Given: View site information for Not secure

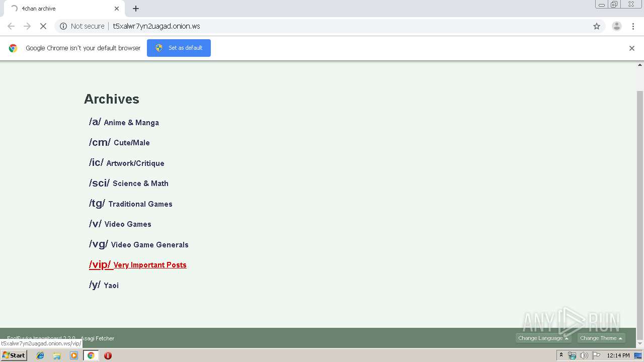Looking at the screenshot, I should coord(82,26).
